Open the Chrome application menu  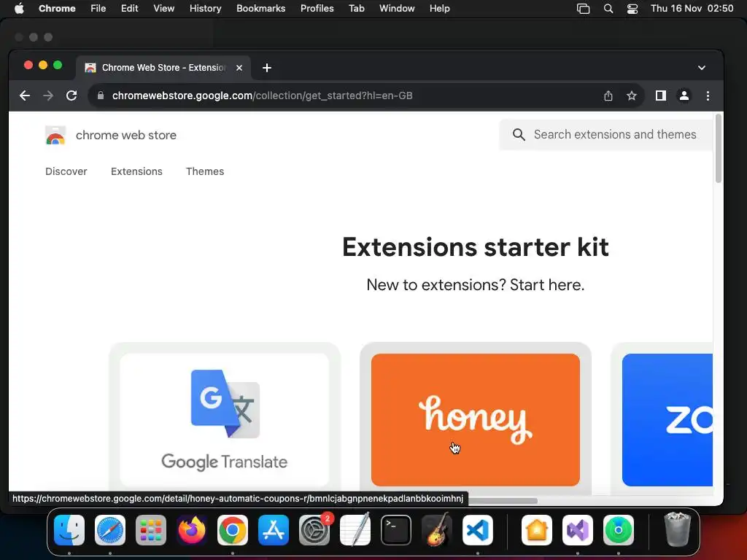pyautogui.click(x=57, y=9)
